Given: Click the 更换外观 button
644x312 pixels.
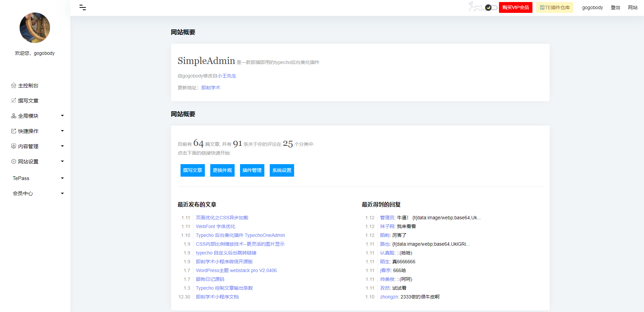Looking at the screenshot, I should [222, 170].
